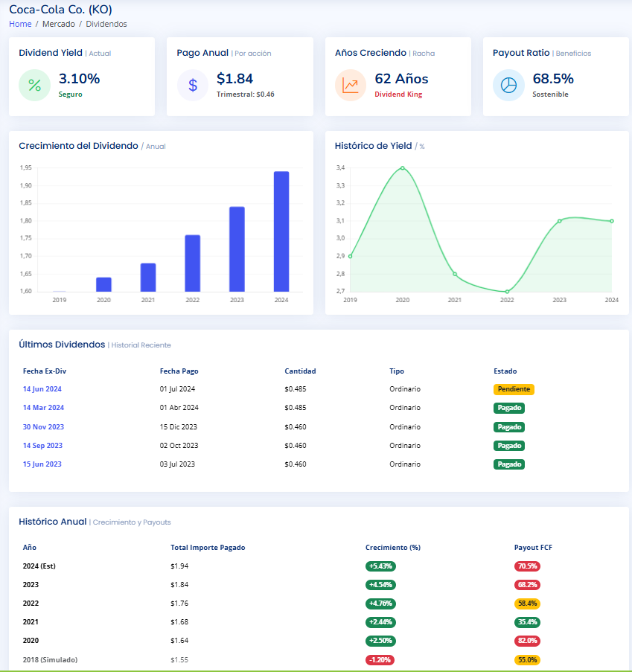Open ex-dividend date 15 Jun 2023

42,464
